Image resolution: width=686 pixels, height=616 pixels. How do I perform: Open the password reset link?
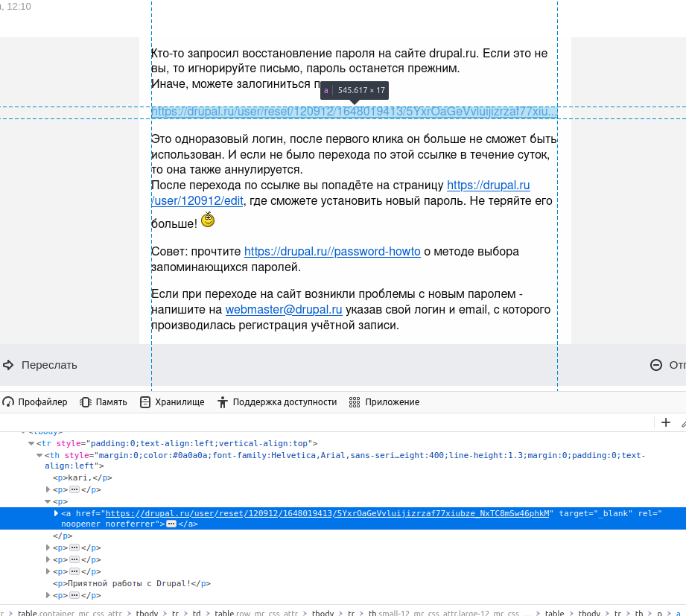pos(354,112)
